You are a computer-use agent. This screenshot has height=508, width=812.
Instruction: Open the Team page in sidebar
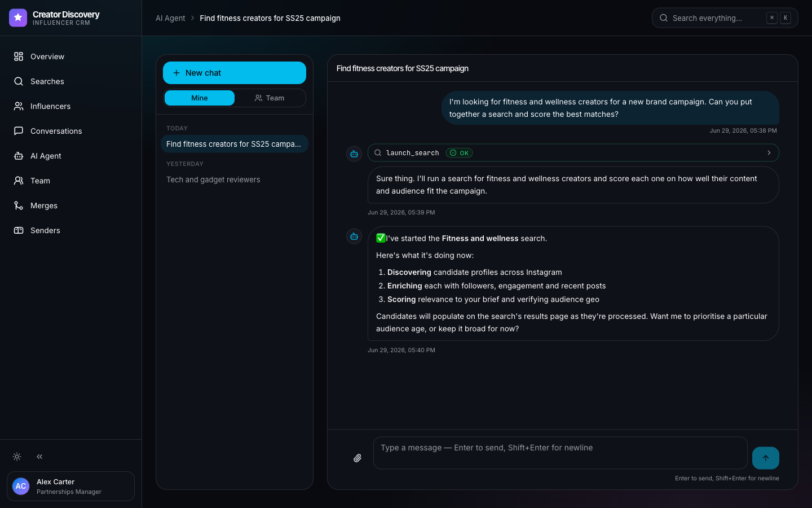pos(70,181)
